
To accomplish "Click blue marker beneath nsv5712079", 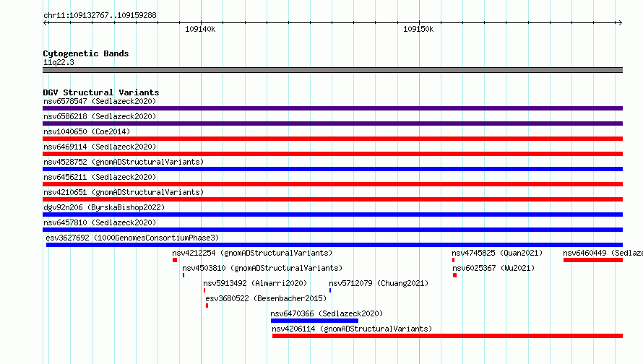I will click(330, 290).
